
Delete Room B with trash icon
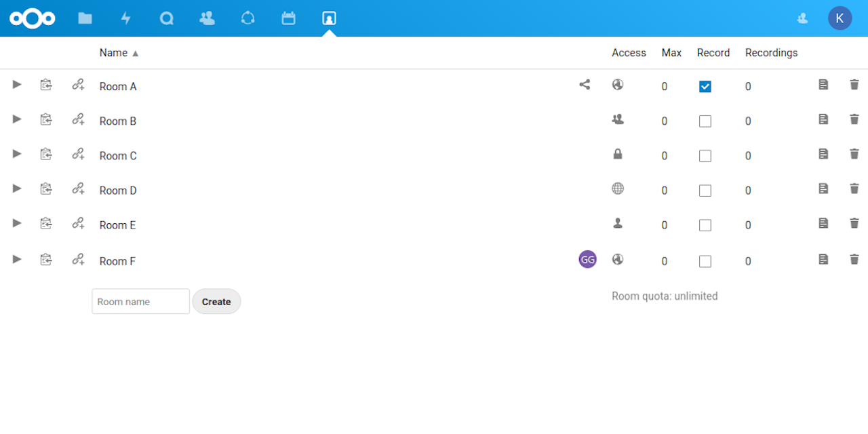click(x=854, y=119)
